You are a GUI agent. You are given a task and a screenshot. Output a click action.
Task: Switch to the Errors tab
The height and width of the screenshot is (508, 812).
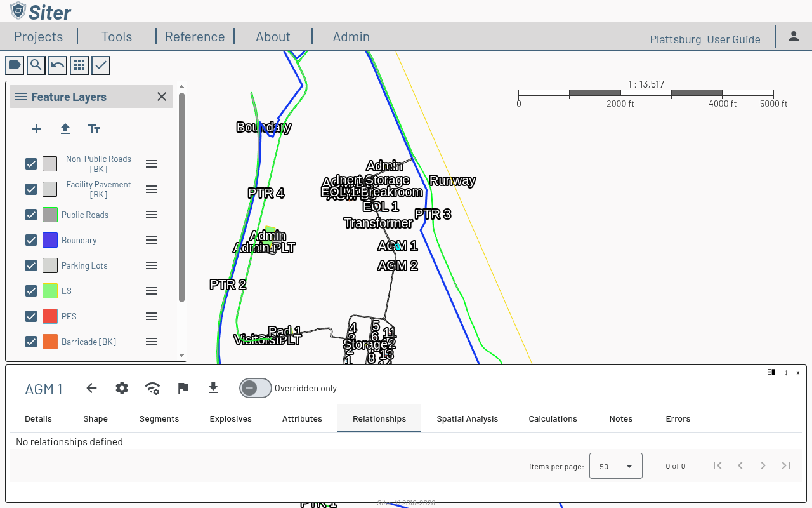(x=678, y=418)
